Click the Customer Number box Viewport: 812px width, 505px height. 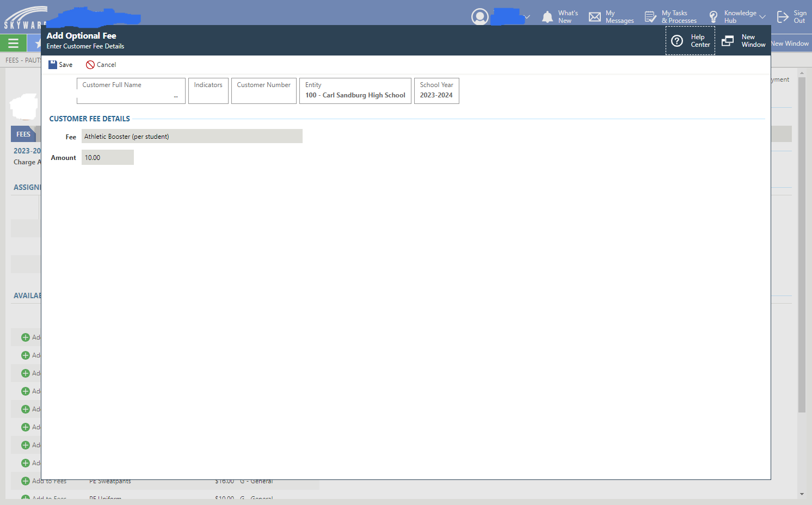tap(264, 91)
